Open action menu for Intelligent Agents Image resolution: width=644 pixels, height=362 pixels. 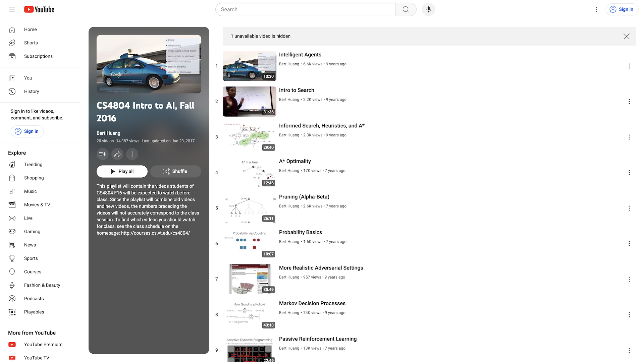click(x=629, y=66)
